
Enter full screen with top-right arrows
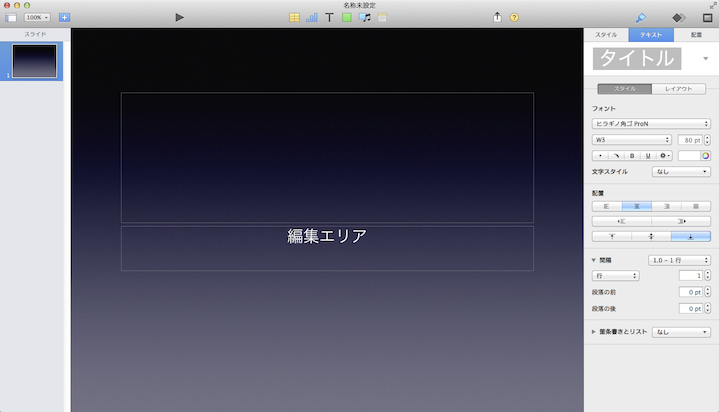(x=713, y=6)
